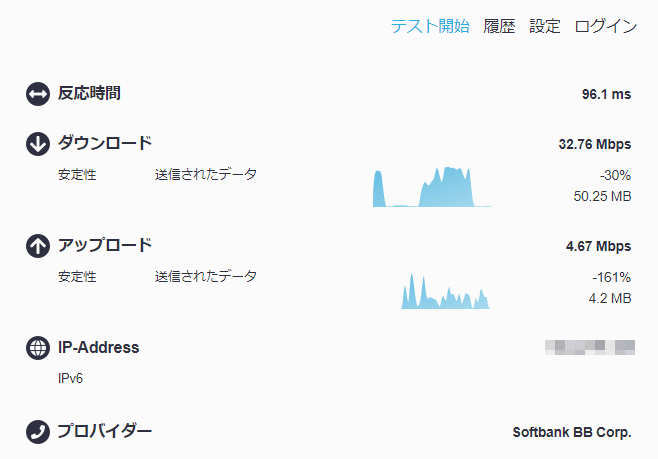Click the 反応時間 double-arrow icon

[x=38, y=94]
